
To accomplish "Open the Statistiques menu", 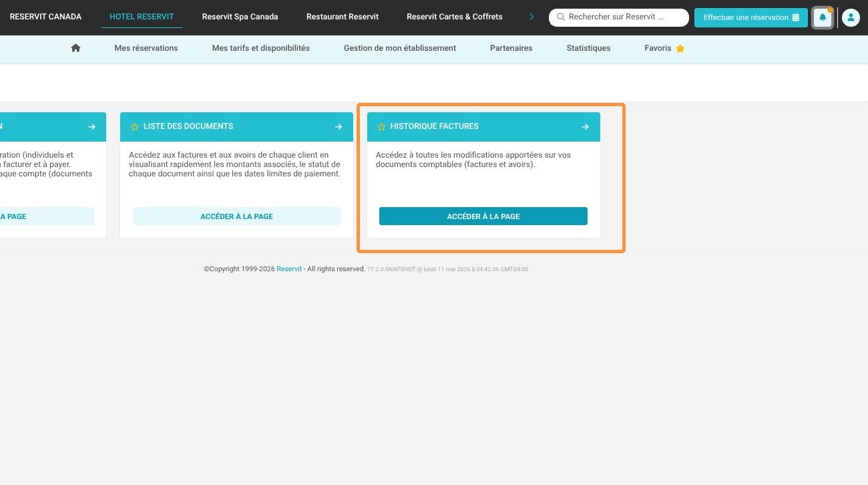I will (588, 48).
